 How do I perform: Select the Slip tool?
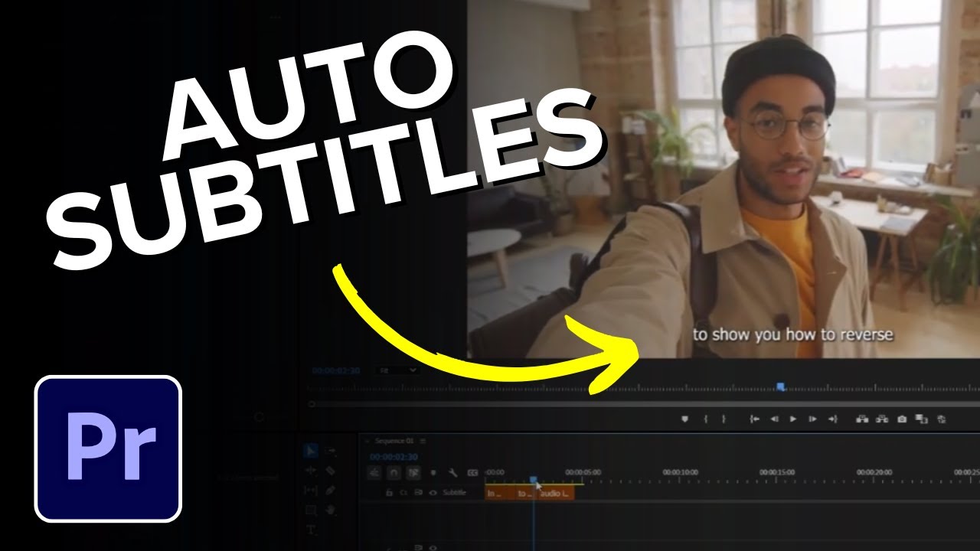point(310,491)
